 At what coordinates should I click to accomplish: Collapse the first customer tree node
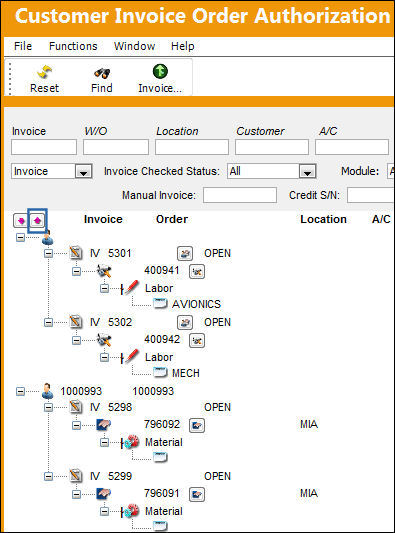pos(20,237)
